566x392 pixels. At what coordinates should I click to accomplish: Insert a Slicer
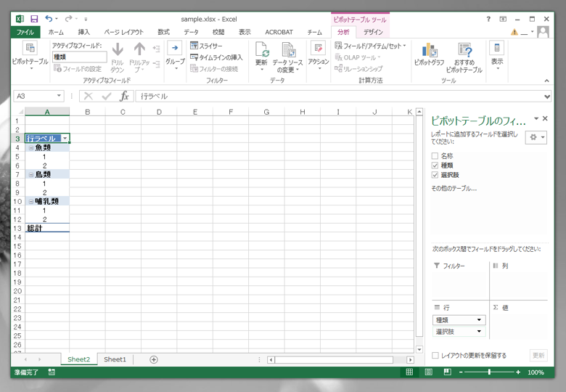point(207,46)
